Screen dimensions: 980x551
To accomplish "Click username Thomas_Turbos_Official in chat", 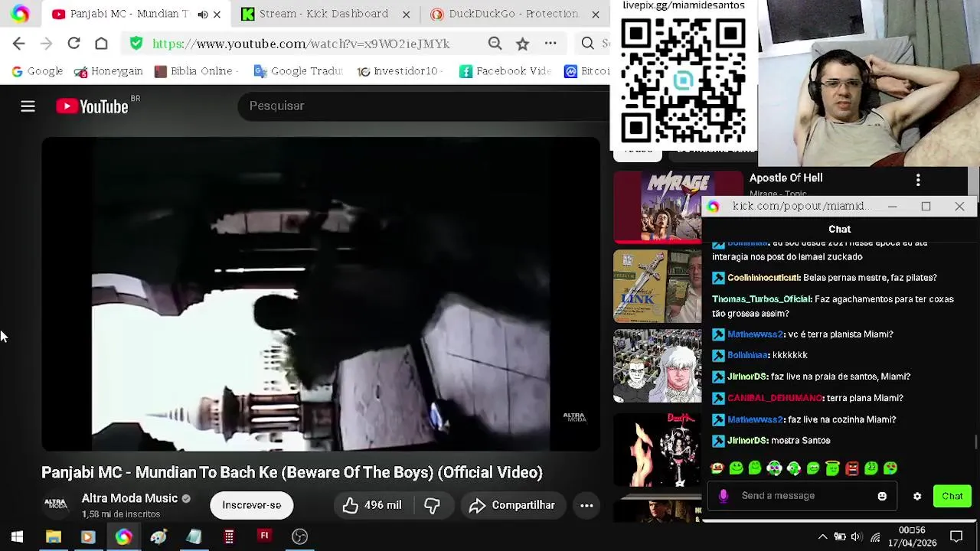I will tap(762, 299).
